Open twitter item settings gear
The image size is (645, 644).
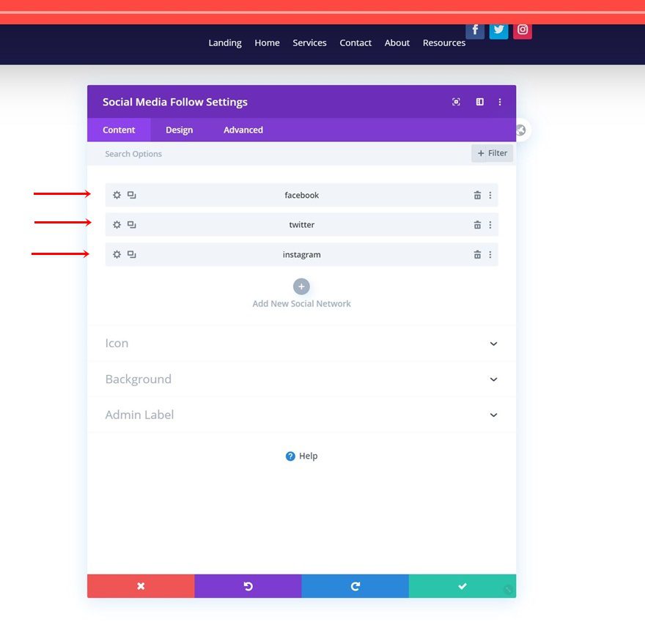click(x=117, y=224)
